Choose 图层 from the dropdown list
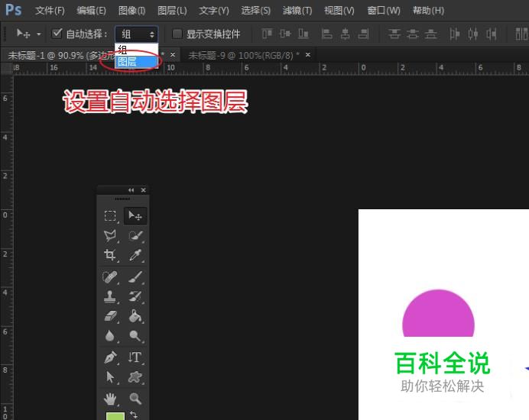529x420 pixels. click(x=136, y=62)
